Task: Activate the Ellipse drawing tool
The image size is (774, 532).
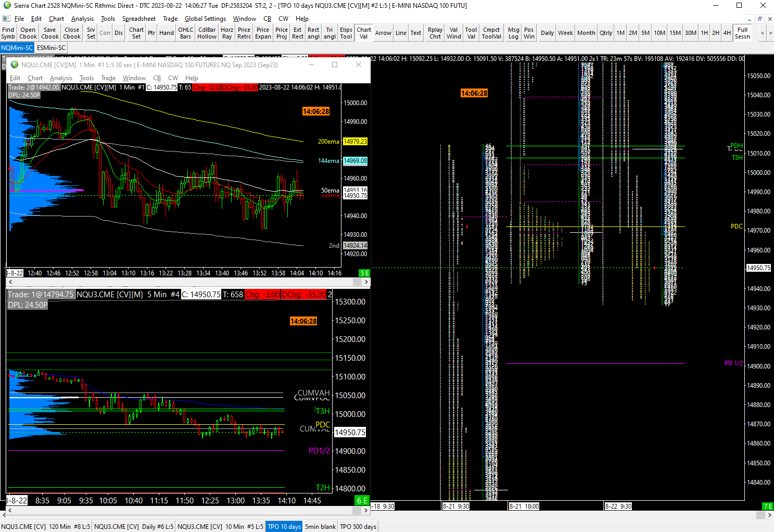Action: [346, 33]
